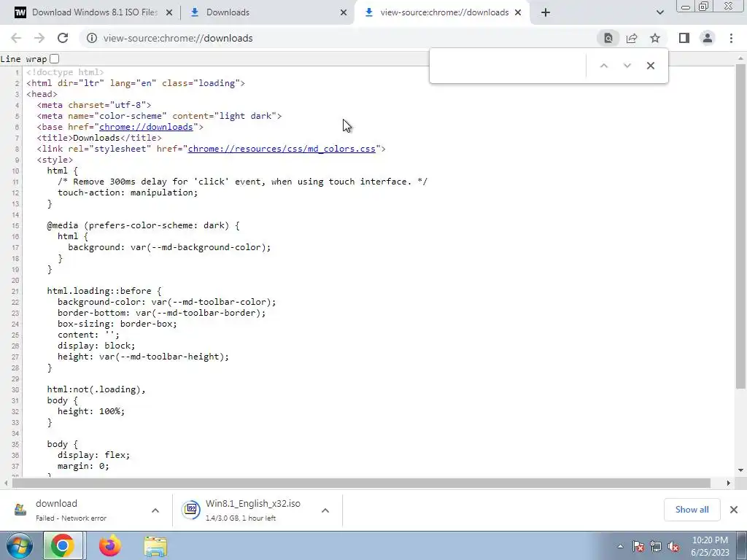Close the Downloads tab
The height and width of the screenshot is (560, 747).
point(344,12)
